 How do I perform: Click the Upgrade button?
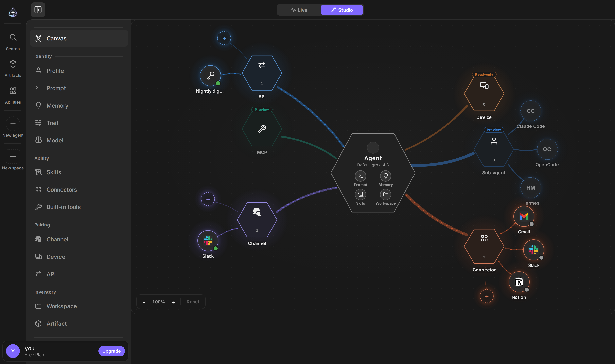click(x=111, y=351)
